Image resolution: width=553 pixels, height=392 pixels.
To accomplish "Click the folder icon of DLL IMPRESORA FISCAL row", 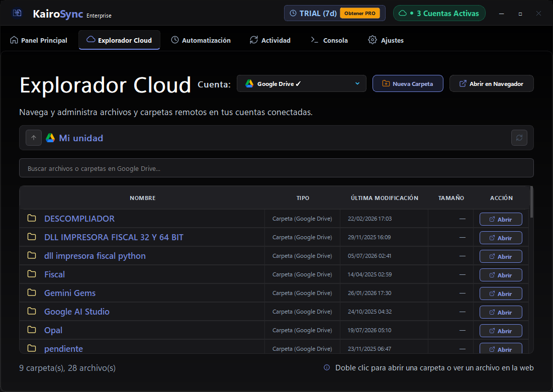I will point(32,237).
